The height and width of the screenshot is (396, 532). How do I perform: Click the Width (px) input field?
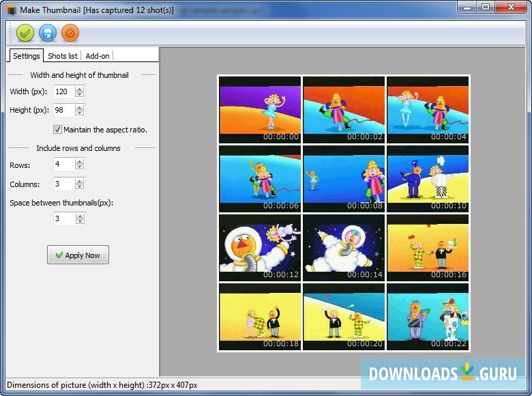pyautogui.click(x=64, y=91)
